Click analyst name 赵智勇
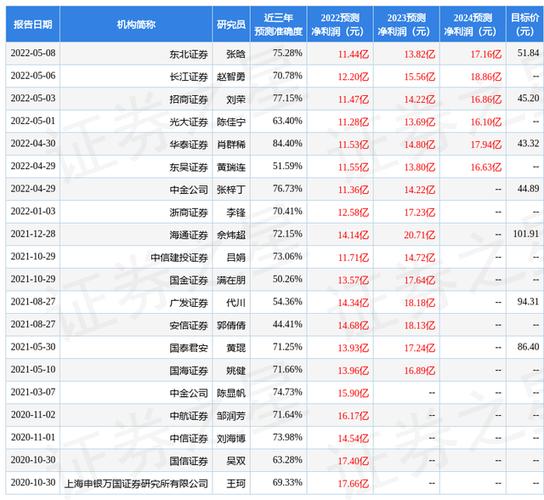This screenshot has width=544, height=500. [231, 77]
